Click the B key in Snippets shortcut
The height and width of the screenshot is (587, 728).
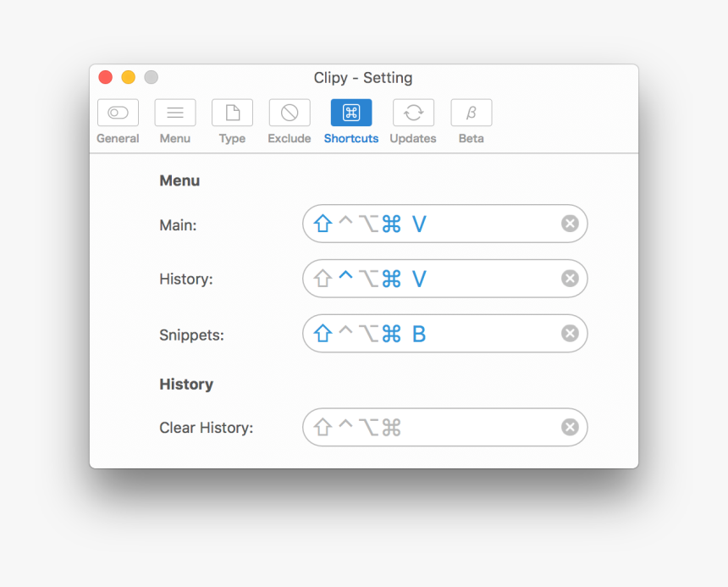click(x=419, y=334)
